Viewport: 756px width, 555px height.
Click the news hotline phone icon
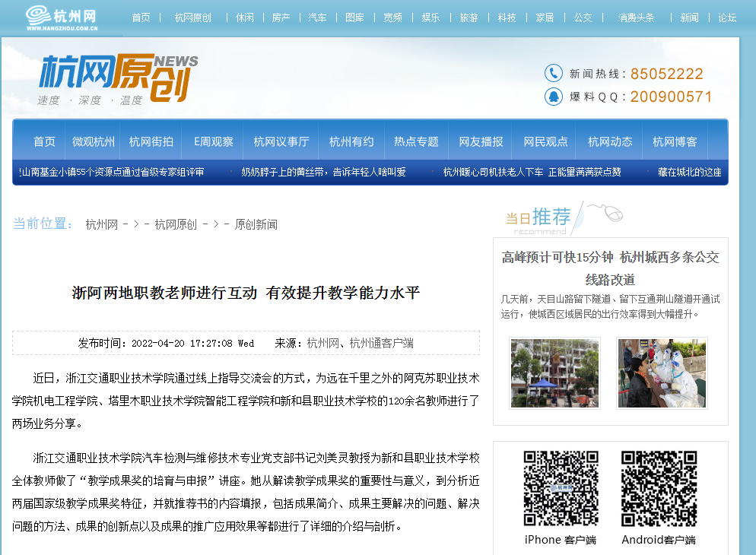point(553,73)
